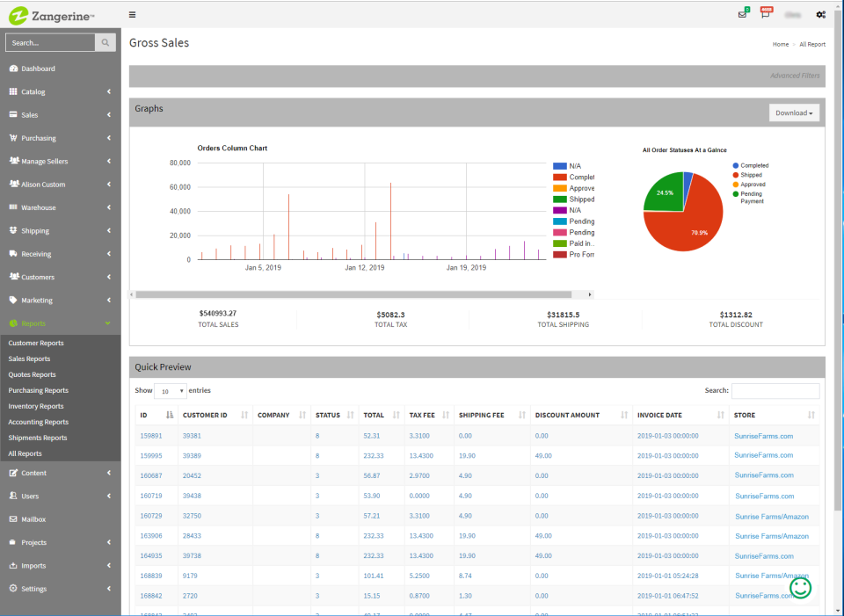Expand the Catalog sidebar menu
The image size is (844, 616).
pyautogui.click(x=61, y=91)
